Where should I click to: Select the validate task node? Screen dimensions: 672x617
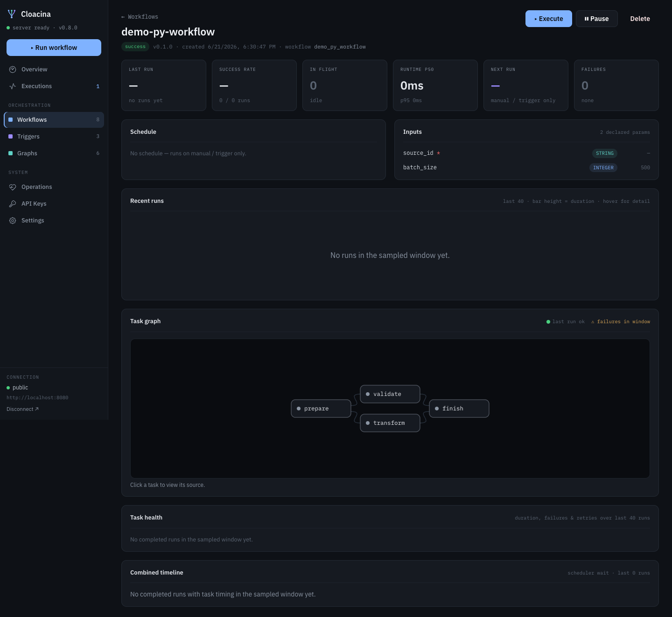point(390,394)
